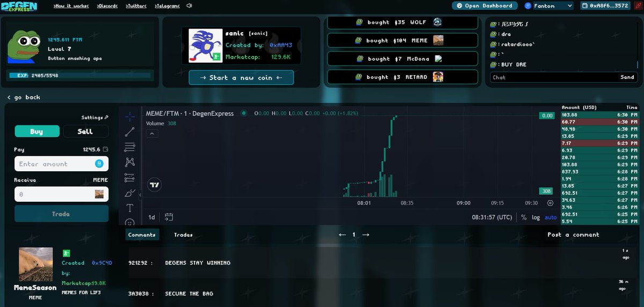The height and width of the screenshot is (307, 644).
Task: Open the bought $35 WOLF feed entry
Action: tap(402, 23)
